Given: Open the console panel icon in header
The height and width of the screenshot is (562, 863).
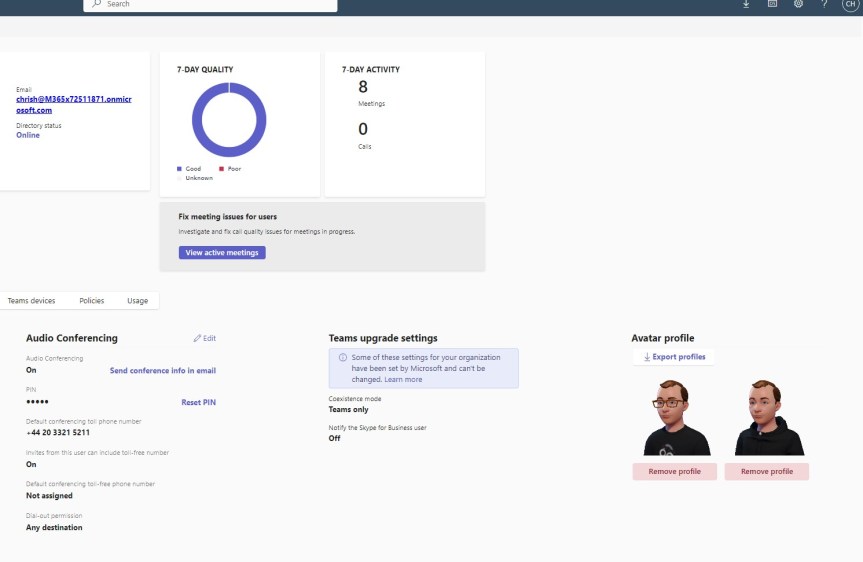Looking at the screenshot, I should (x=772, y=3).
